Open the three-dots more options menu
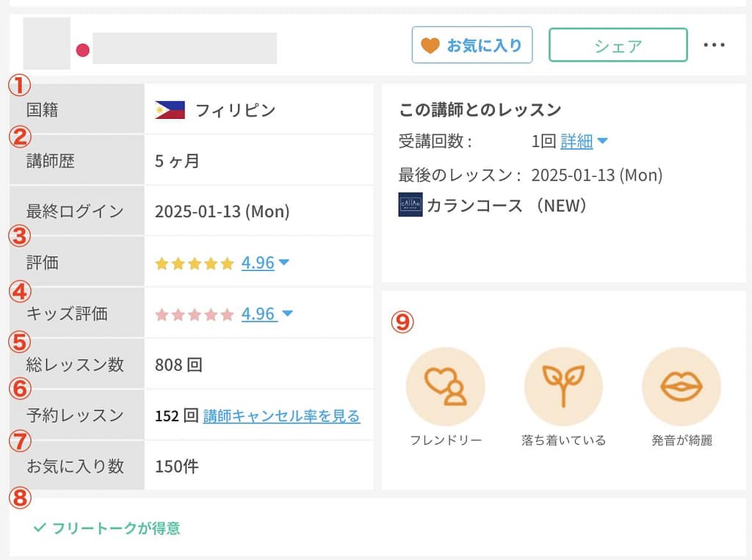 tap(714, 46)
